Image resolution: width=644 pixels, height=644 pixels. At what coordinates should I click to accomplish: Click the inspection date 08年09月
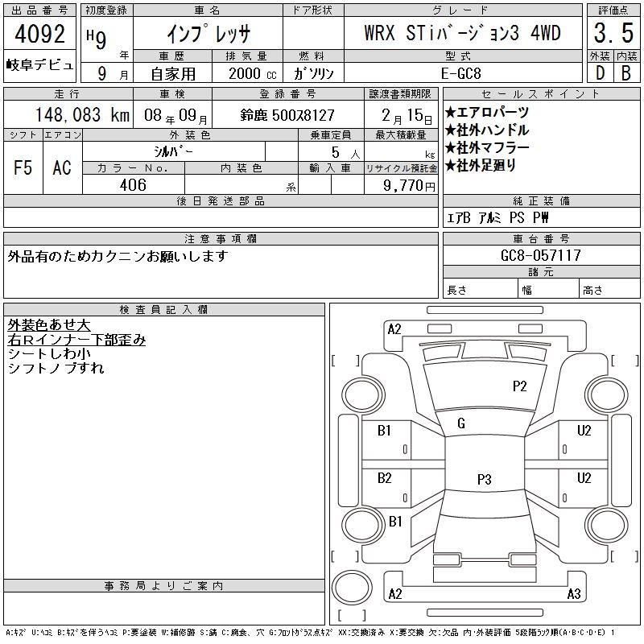[x=175, y=115]
